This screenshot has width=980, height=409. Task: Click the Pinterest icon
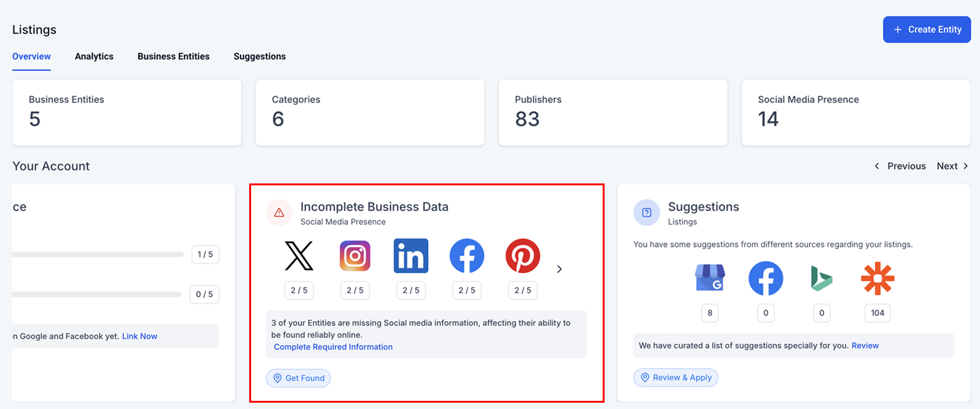(522, 256)
